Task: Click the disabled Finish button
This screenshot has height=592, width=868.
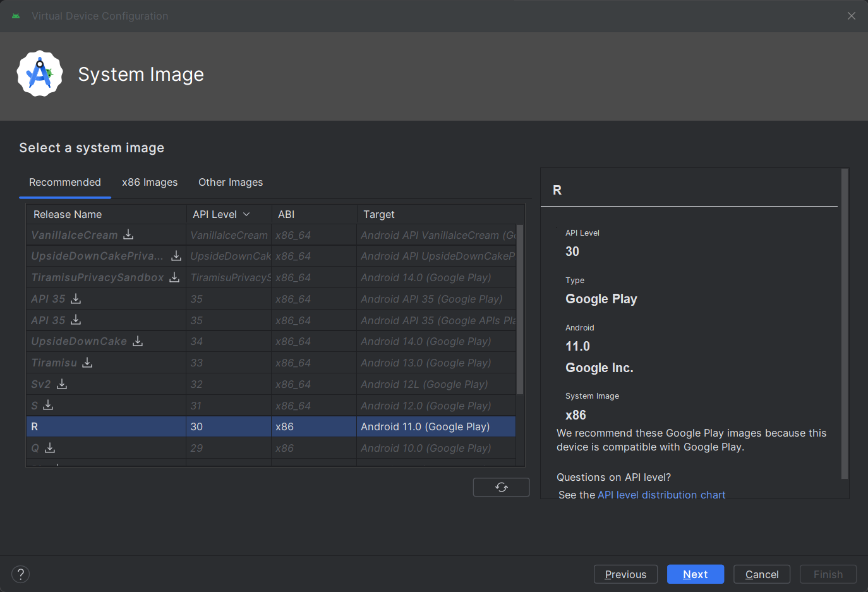Action: [828, 574]
